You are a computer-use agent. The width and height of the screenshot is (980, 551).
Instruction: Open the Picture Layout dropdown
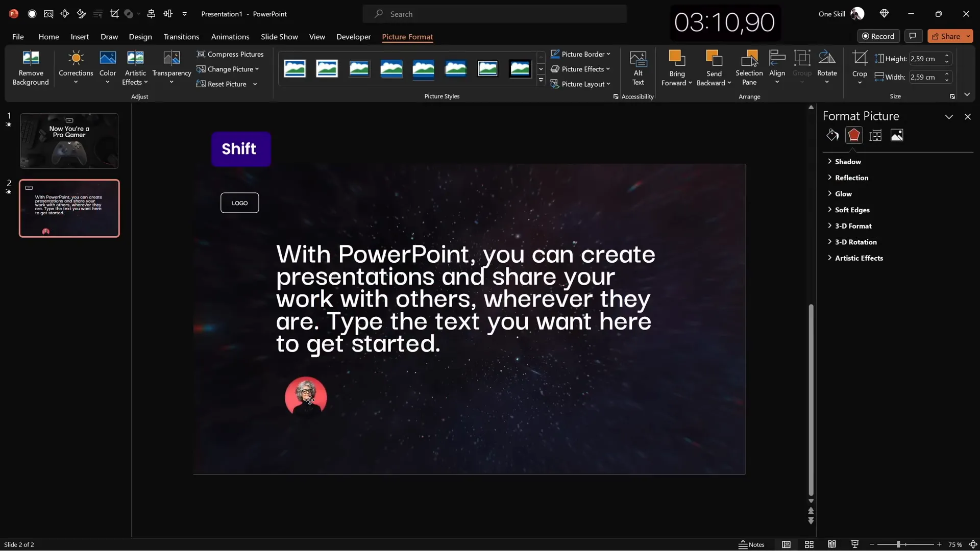pos(580,84)
